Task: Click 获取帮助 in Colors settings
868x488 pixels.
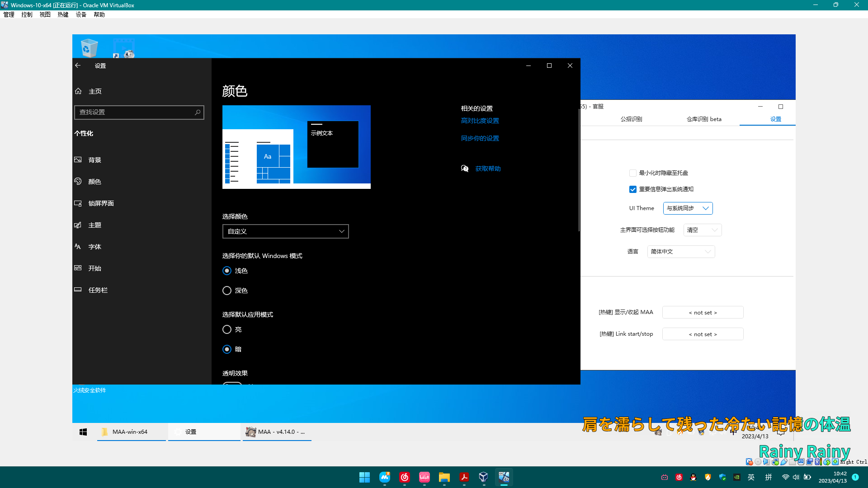Action: 487,168
